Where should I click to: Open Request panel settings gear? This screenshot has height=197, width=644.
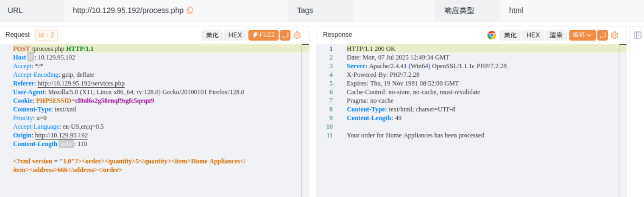coord(297,35)
